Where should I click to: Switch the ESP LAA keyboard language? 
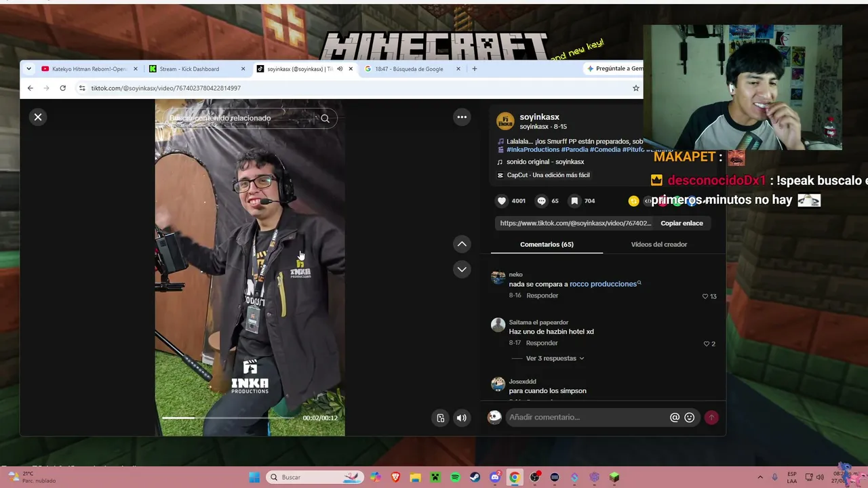pyautogui.click(x=792, y=477)
